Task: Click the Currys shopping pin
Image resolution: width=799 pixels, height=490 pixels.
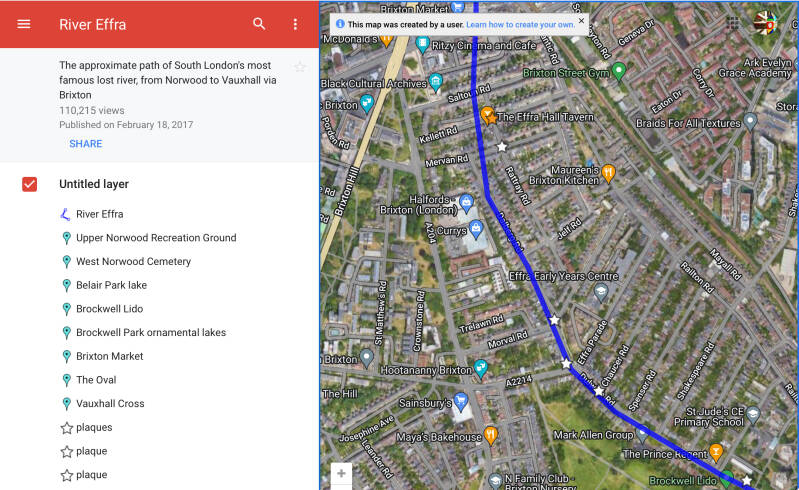Action: click(x=476, y=229)
